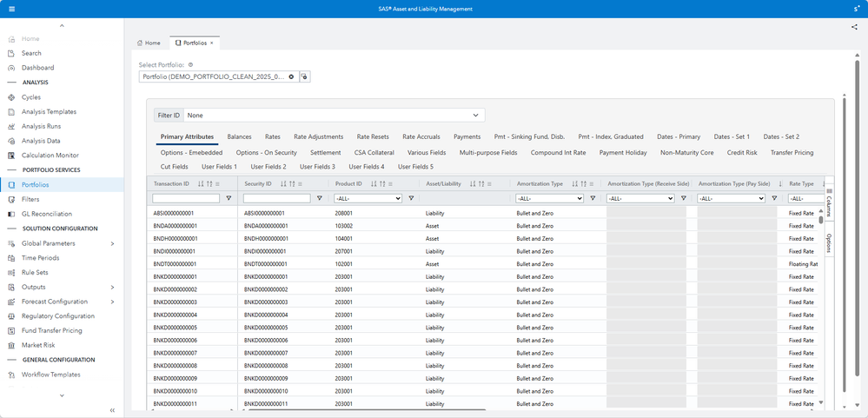Expand Global Parameters in the sidebar
Screen dimensions: 868x418
click(x=112, y=243)
